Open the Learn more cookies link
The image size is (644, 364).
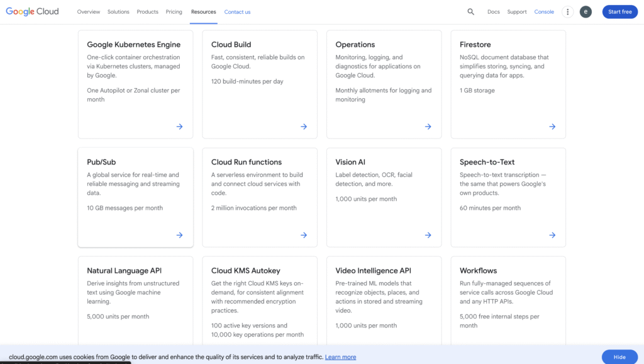coord(340,357)
